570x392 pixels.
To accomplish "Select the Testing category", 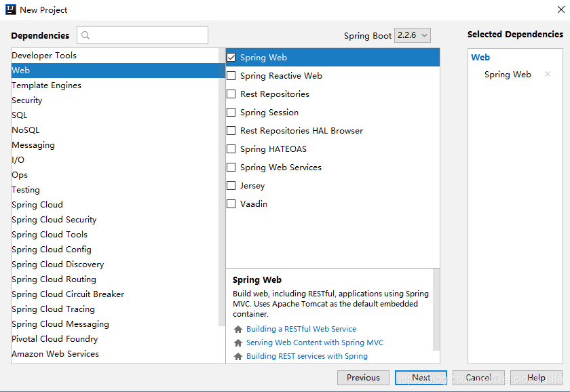I will click(115, 190).
